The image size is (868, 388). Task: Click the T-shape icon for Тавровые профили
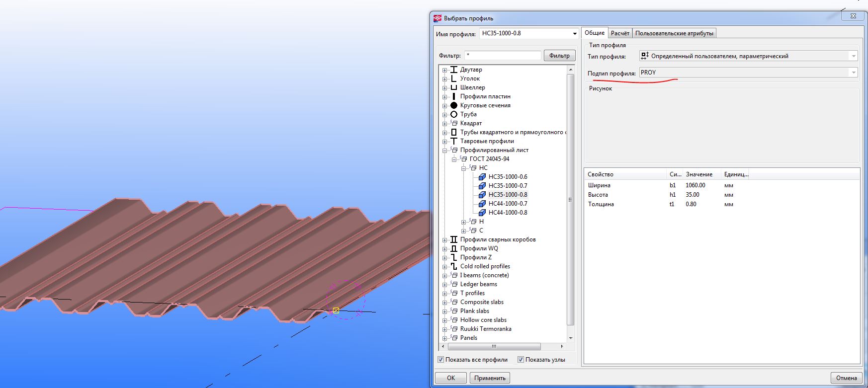pyautogui.click(x=453, y=141)
